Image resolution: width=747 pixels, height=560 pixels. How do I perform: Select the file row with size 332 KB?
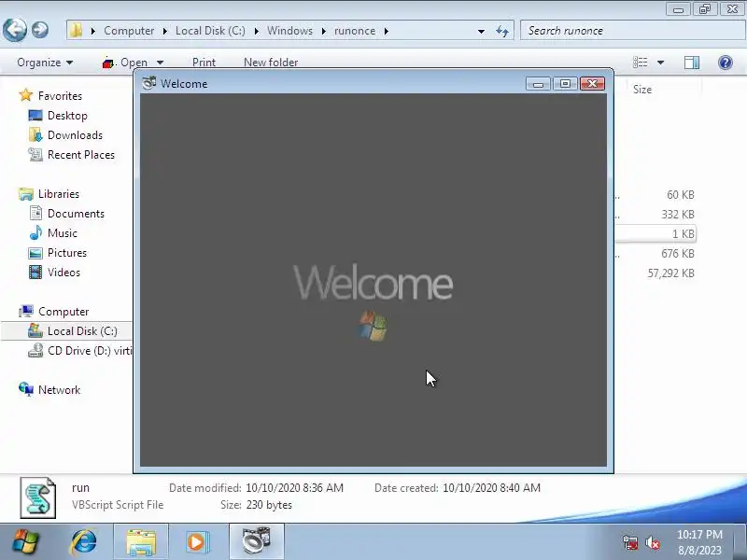tap(655, 215)
